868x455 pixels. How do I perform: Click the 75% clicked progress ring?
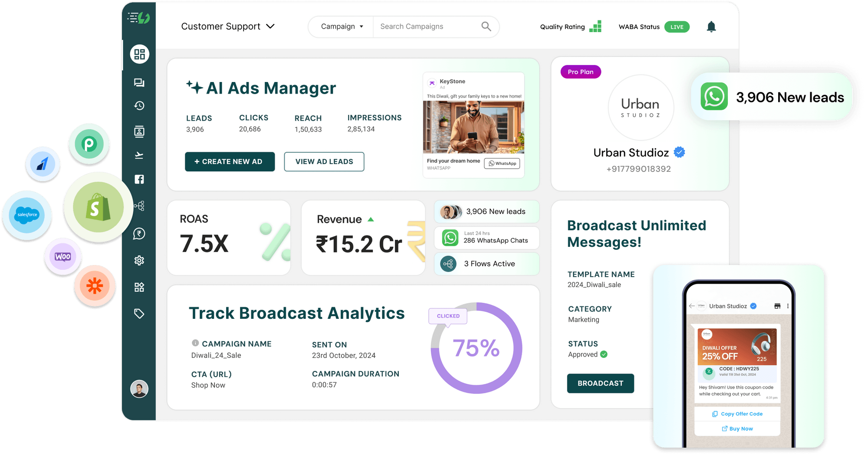[x=476, y=348]
